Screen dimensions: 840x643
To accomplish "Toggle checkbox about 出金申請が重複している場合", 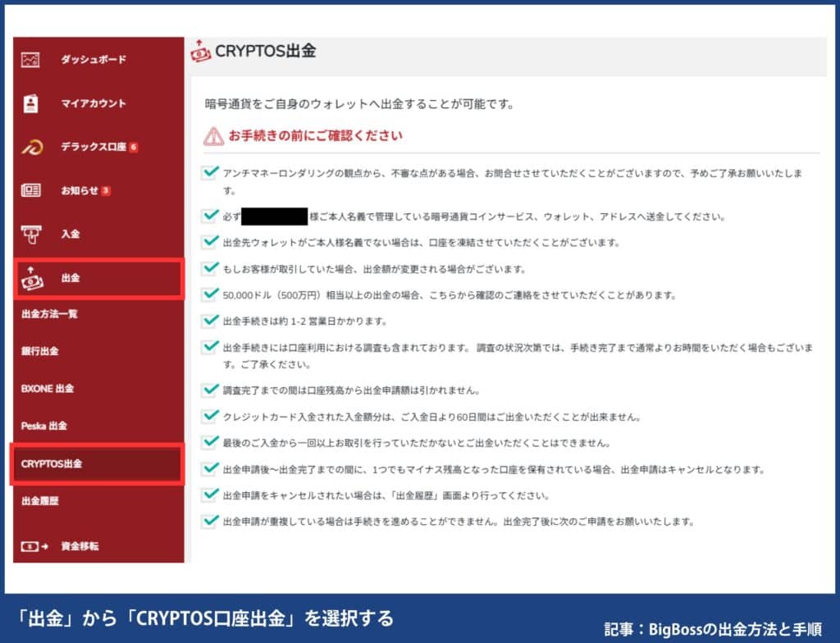I will pyautogui.click(x=209, y=522).
